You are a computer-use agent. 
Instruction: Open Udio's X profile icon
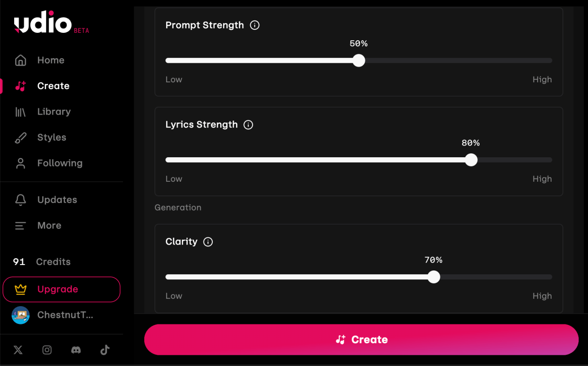[x=18, y=350]
